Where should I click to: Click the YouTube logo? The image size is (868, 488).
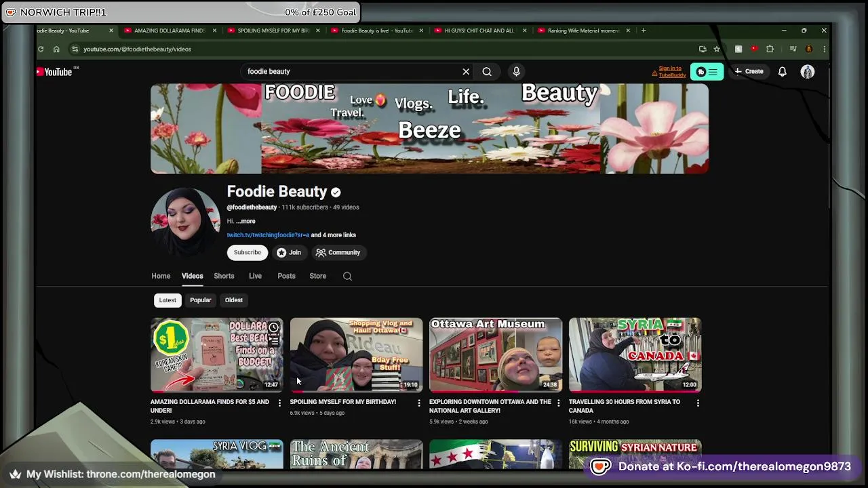point(55,71)
